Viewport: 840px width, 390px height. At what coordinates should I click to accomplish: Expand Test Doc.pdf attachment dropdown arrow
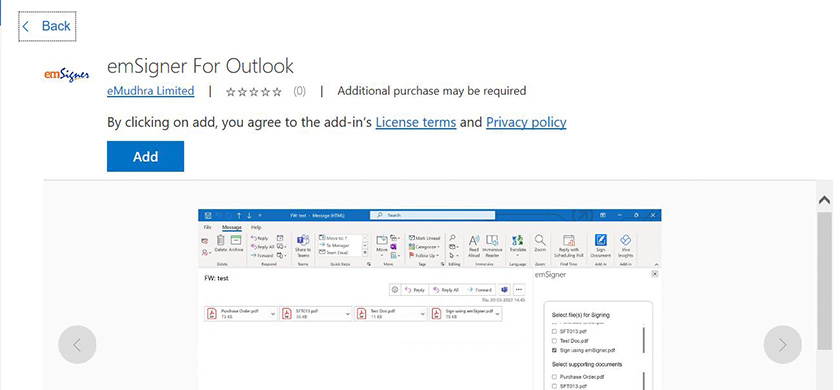[423, 314]
